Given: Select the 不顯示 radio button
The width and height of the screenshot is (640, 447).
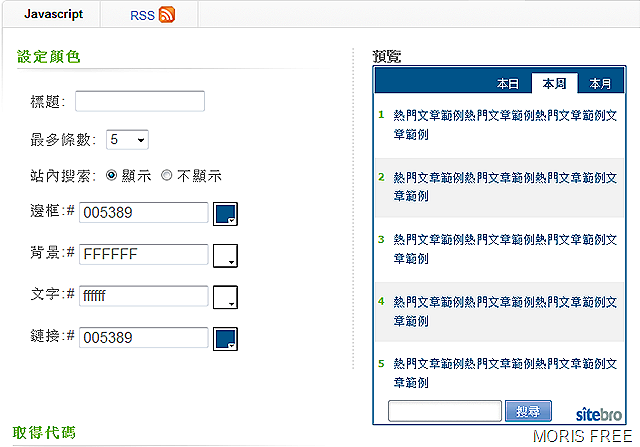Looking at the screenshot, I should [167, 175].
